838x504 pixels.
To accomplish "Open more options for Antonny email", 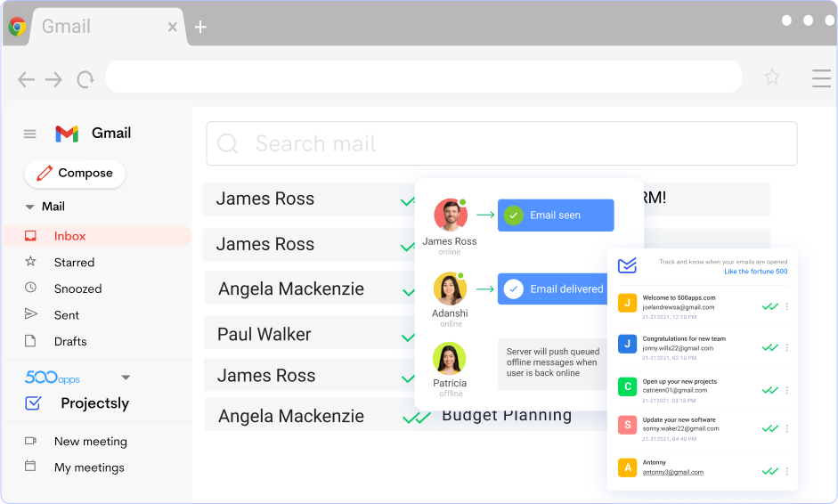I will [786, 471].
